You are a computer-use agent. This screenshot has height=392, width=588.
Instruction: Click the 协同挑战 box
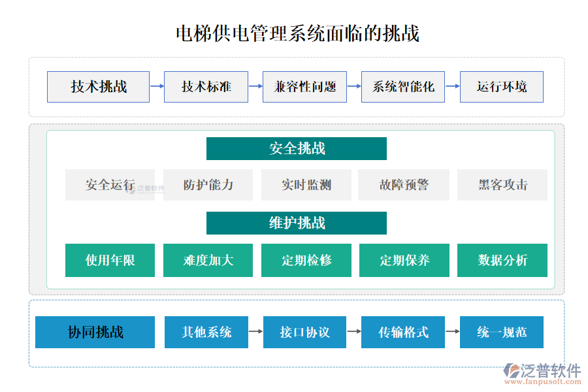click(x=98, y=333)
